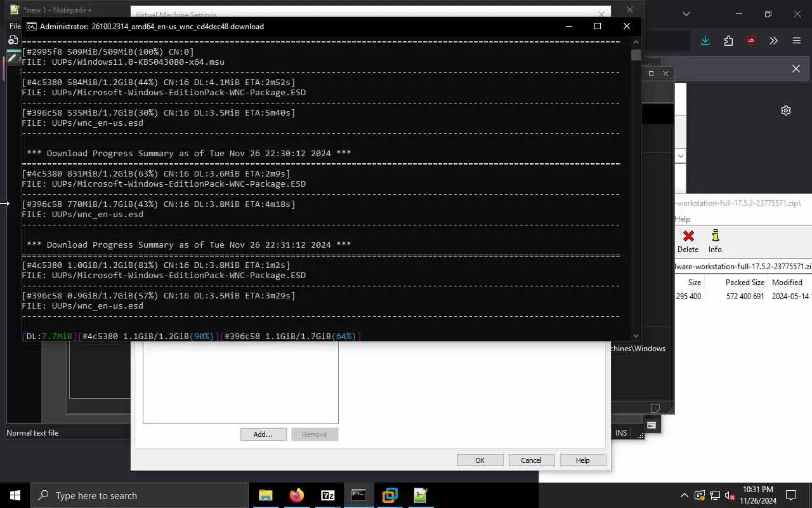This screenshot has height=508, width=812.
Task: Click the taskbar search box
Action: click(140, 495)
